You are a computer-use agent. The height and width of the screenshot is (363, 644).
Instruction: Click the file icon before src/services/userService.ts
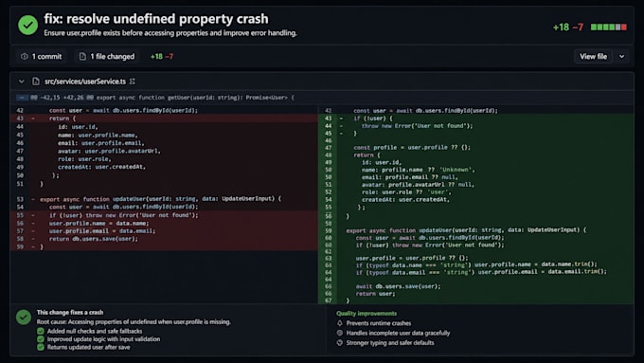point(36,82)
